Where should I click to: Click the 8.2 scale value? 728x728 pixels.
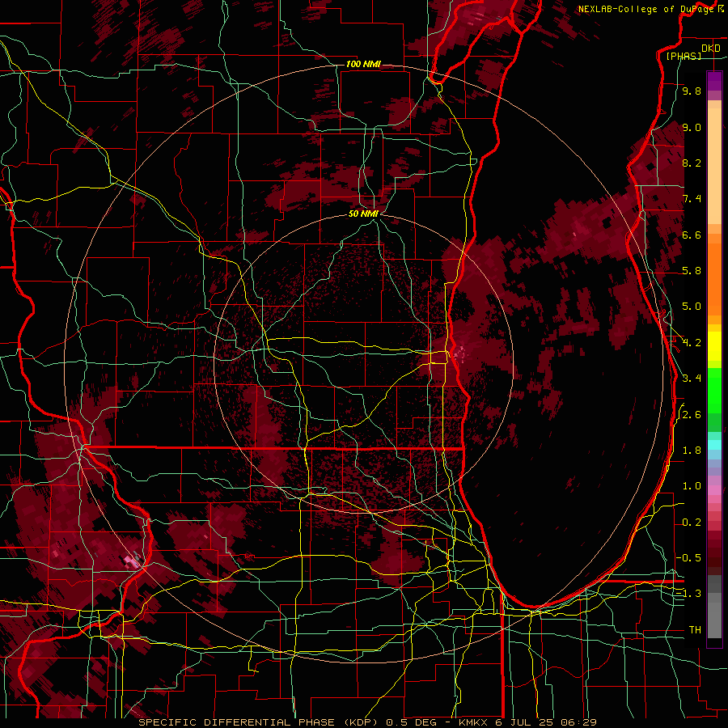point(692,163)
